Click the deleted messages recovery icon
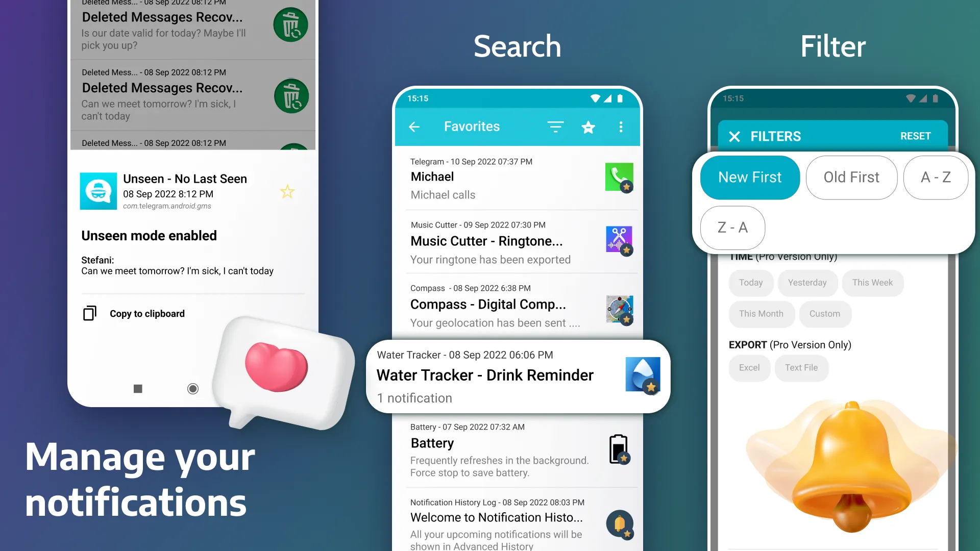 tap(290, 24)
